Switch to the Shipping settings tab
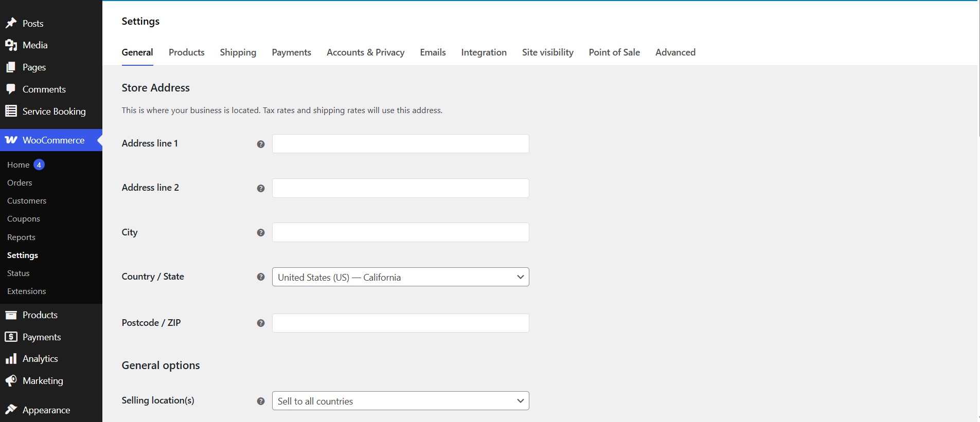980x422 pixels. coord(238,52)
